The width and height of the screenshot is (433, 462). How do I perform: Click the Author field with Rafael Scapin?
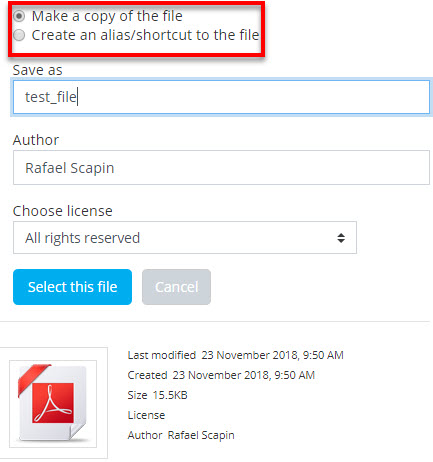(x=221, y=167)
